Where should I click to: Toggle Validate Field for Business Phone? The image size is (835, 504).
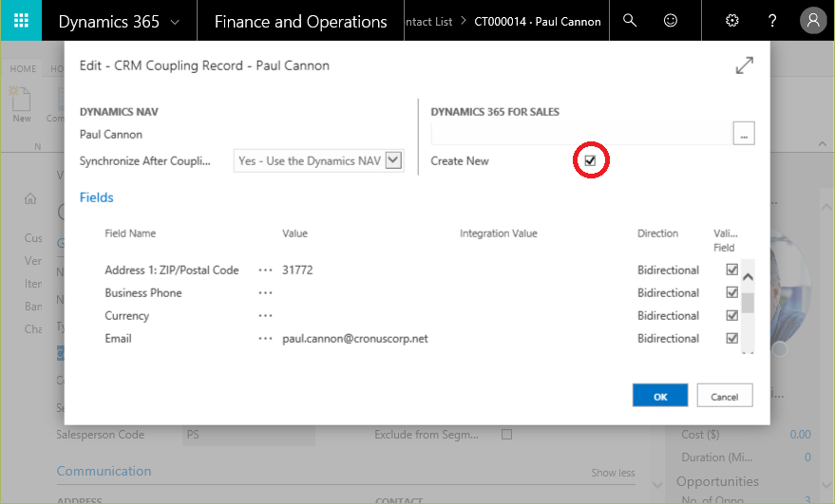click(732, 292)
